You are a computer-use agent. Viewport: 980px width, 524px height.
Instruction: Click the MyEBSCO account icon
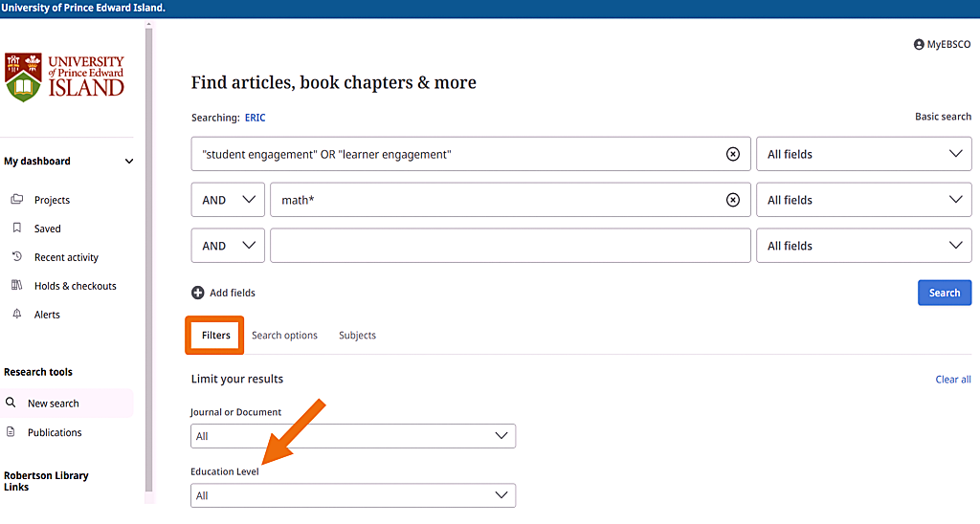pos(919,45)
